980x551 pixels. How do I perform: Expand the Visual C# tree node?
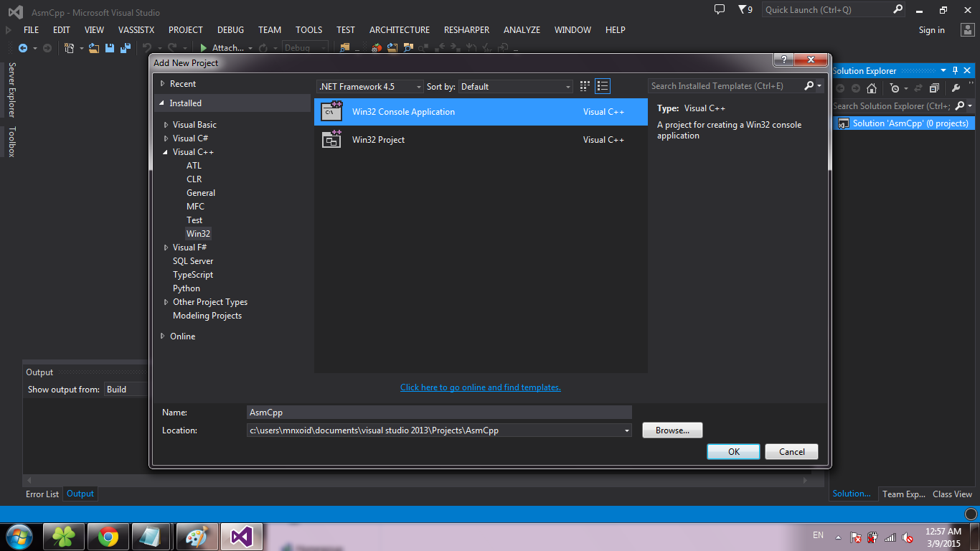coord(166,138)
